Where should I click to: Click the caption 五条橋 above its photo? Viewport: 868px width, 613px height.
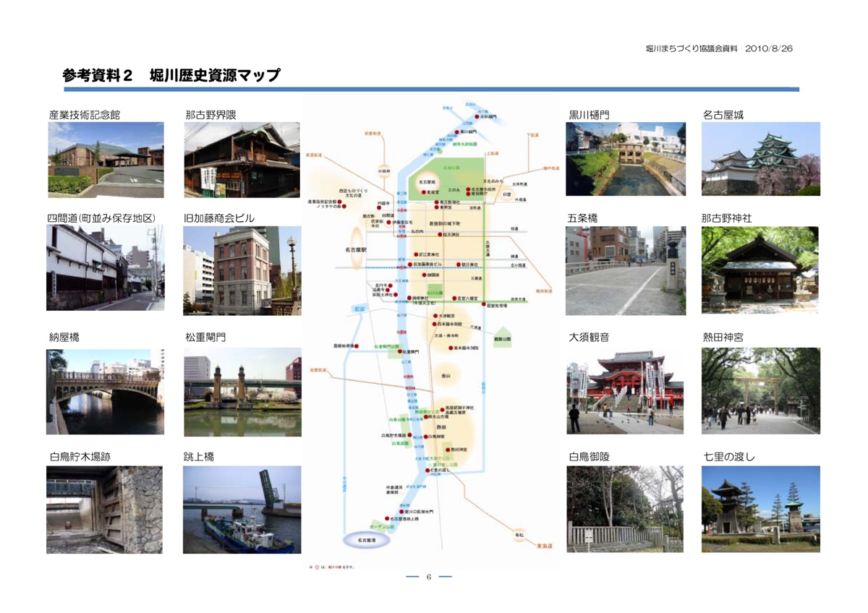click(x=583, y=218)
